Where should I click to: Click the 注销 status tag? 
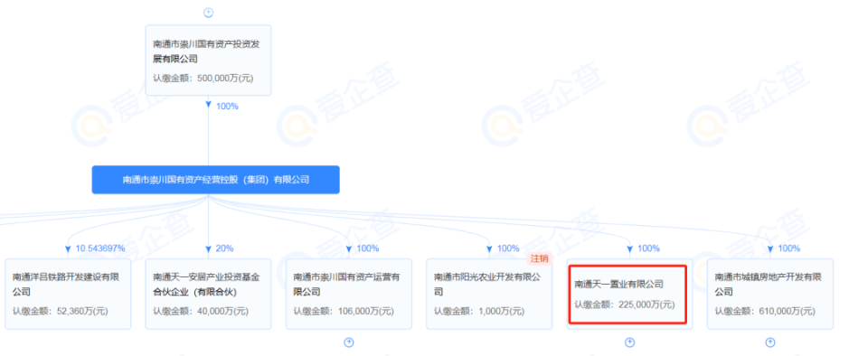point(539,258)
